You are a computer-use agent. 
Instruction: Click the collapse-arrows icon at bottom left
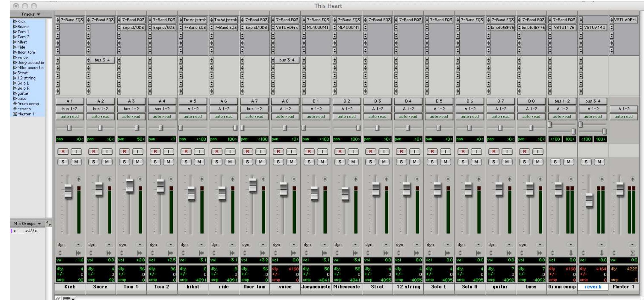pyautogui.click(x=58, y=298)
